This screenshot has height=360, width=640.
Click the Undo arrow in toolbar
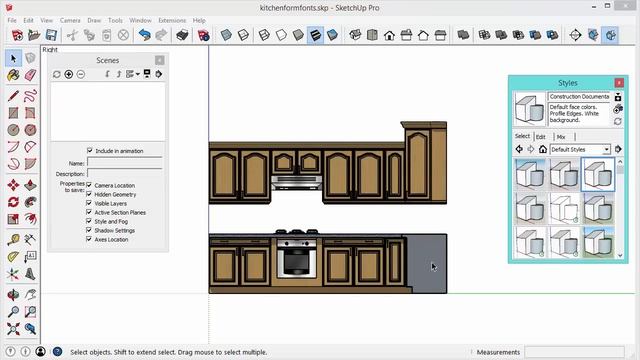point(144,35)
